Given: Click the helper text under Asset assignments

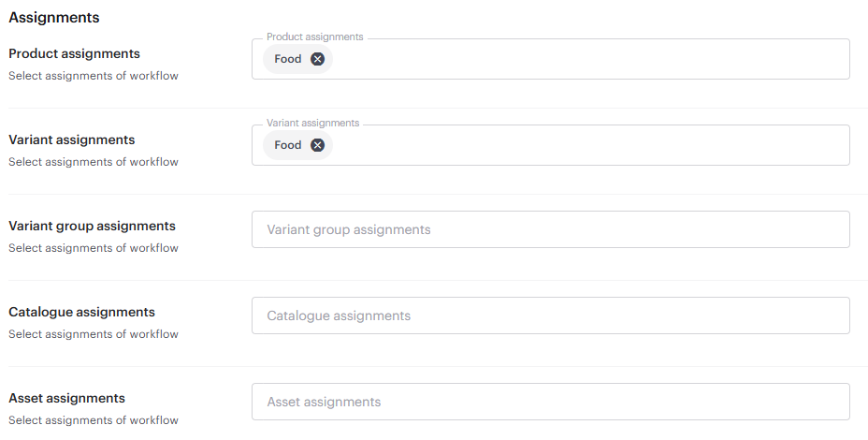Looking at the screenshot, I should (93, 420).
